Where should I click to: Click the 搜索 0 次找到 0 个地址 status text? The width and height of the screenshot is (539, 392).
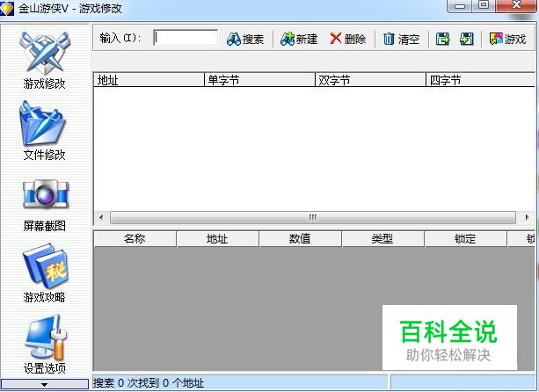click(149, 382)
